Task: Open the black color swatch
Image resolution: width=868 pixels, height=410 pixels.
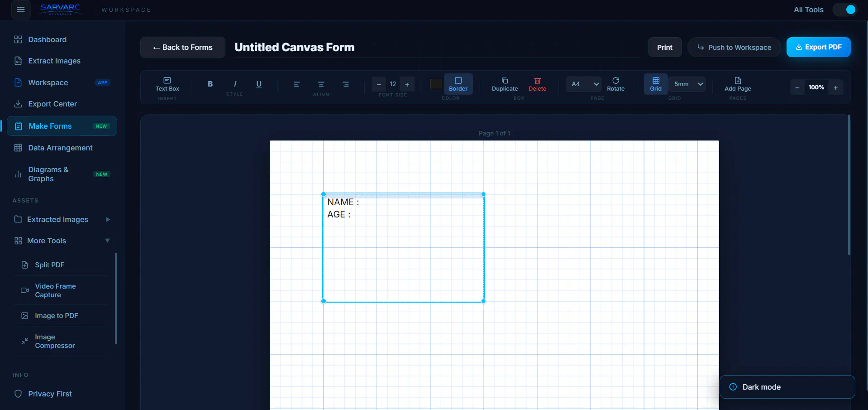Action: (x=436, y=84)
